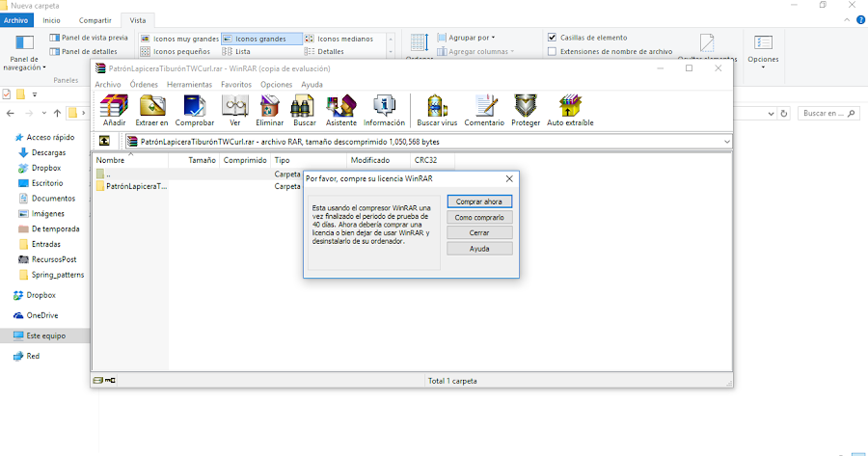Click the Buscar en search field
Image resolution: width=868 pixels, height=456 pixels.
(828, 114)
